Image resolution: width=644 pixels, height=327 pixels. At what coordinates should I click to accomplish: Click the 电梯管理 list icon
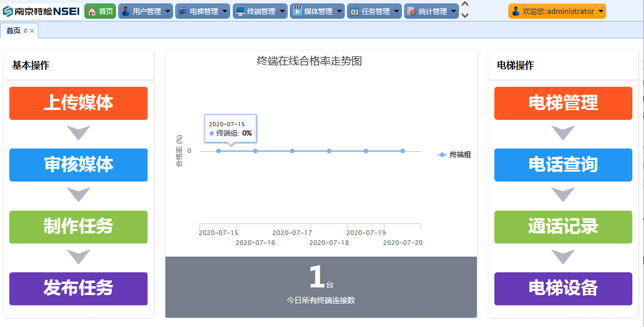click(x=183, y=11)
